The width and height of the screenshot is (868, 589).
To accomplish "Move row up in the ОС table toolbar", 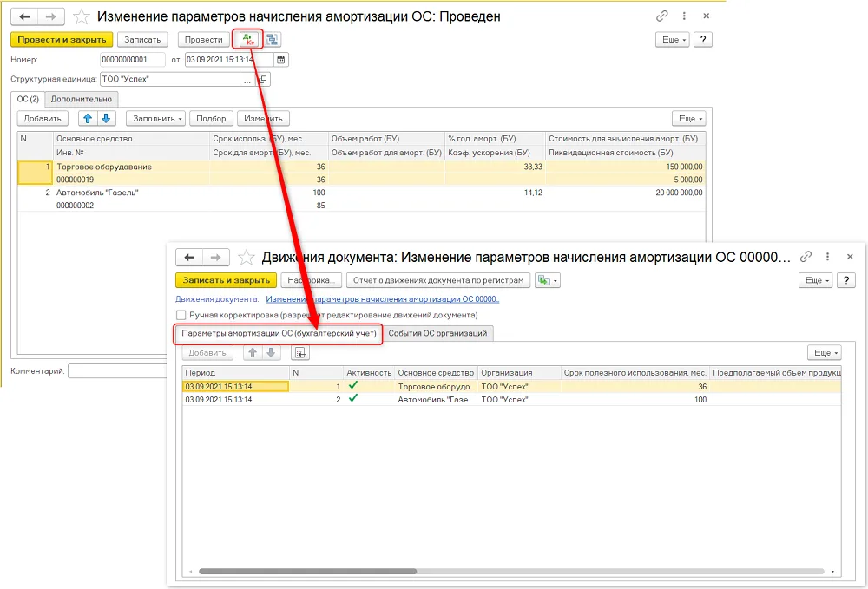I will tap(88, 118).
